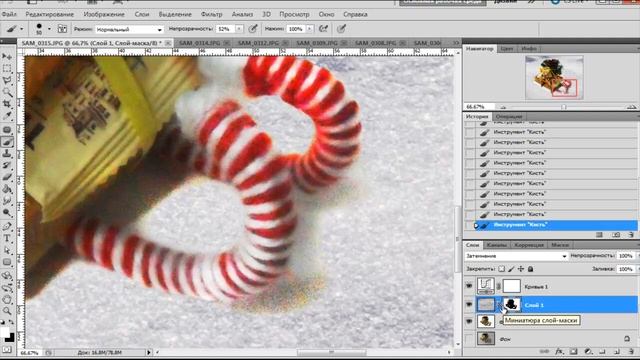640x360 pixels.
Task: Open the Редактирование menu
Action: pyautogui.click(x=50, y=14)
